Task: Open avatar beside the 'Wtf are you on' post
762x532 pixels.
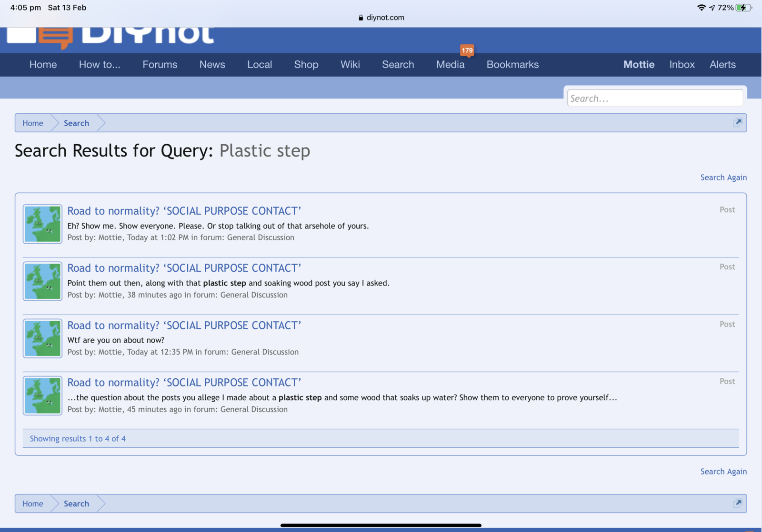Action: [42, 338]
